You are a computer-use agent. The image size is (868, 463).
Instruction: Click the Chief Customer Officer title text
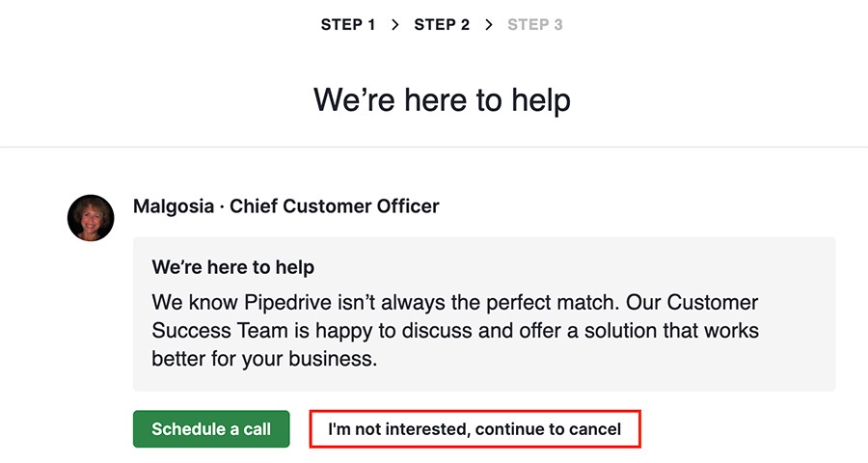point(335,206)
